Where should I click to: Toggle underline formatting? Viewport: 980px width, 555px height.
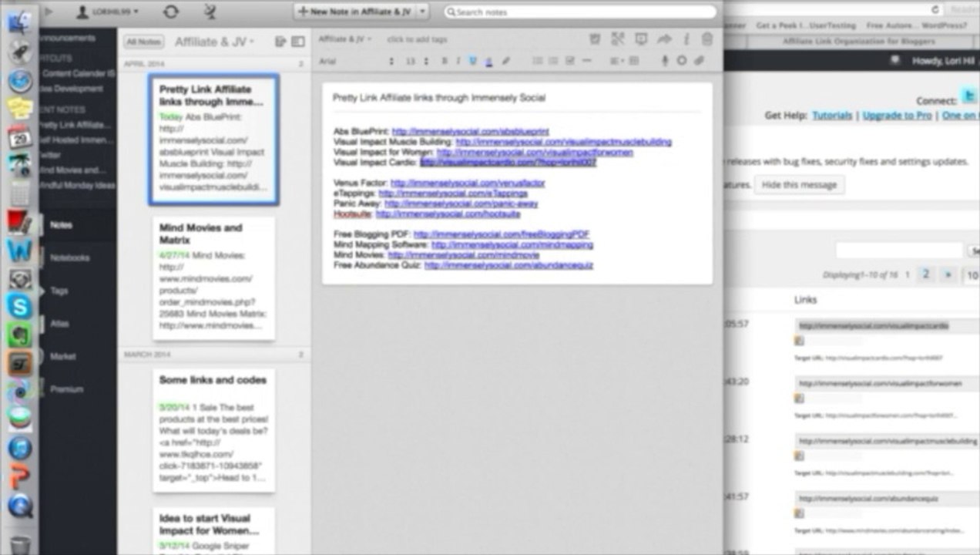[473, 61]
